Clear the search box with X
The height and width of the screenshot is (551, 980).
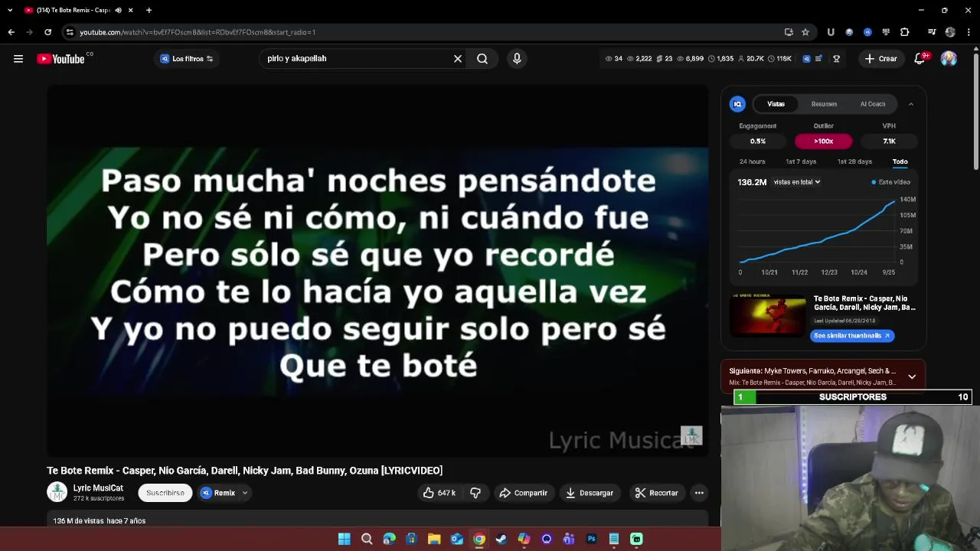458,59
